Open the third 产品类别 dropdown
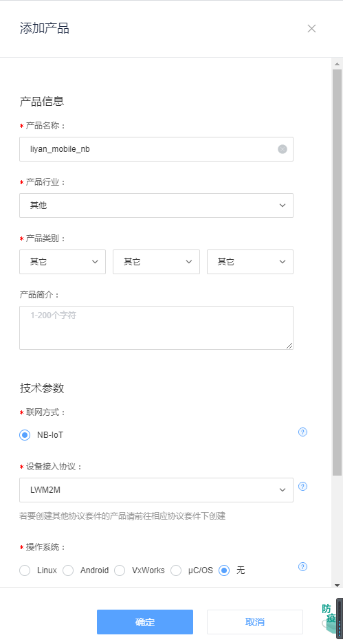Viewport: 343px width, 644px height. tap(250, 262)
